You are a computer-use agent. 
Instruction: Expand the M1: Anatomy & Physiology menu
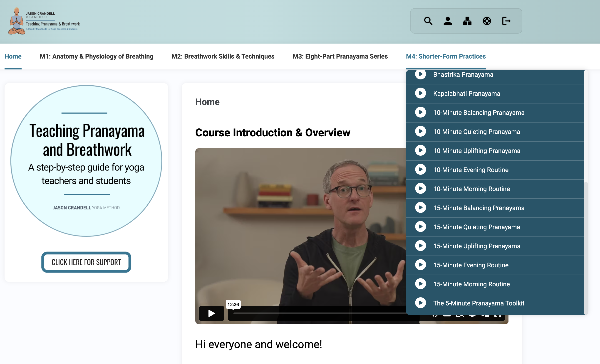tap(97, 56)
